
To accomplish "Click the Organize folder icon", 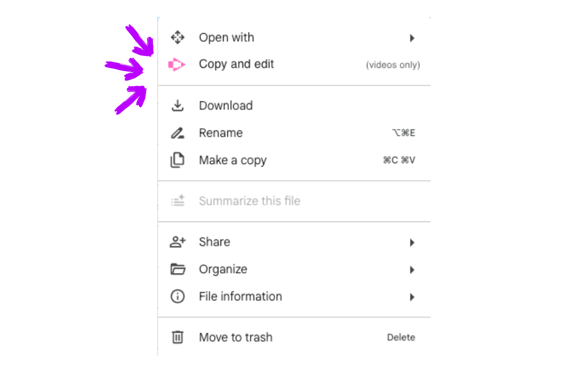I will 177,269.
